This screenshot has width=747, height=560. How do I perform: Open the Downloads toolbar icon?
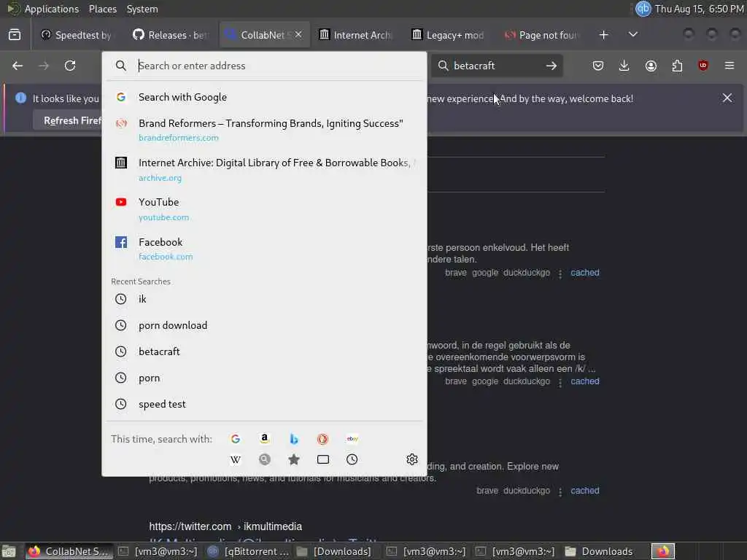click(624, 66)
